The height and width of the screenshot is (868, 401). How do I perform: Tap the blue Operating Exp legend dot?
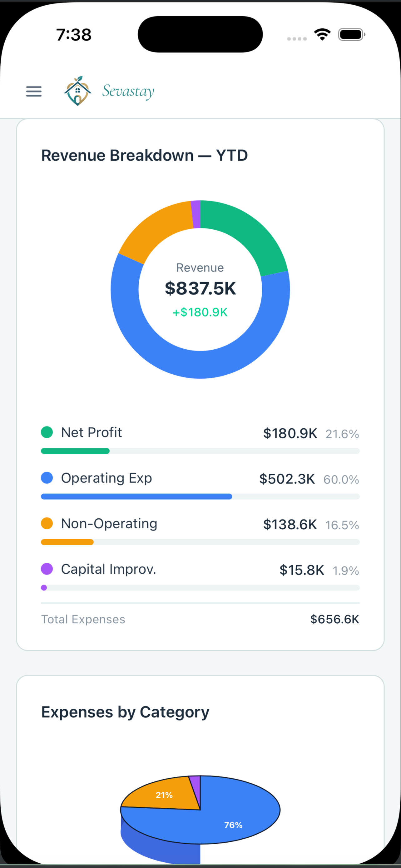click(47, 478)
